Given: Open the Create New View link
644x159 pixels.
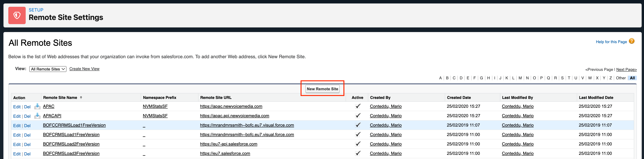Looking at the screenshot, I should [84, 69].
